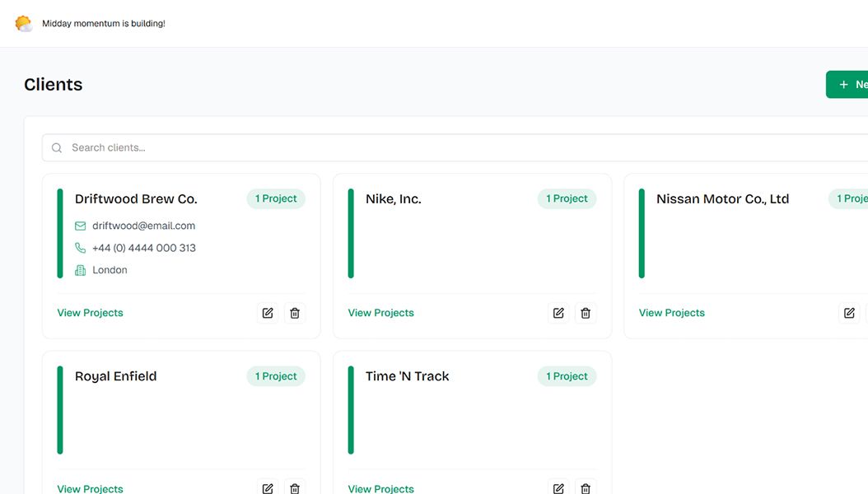Viewport: 868px width, 494px height.
Task: Click the 1 Project badge on Driftwood
Action: click(x=276, y=198)
